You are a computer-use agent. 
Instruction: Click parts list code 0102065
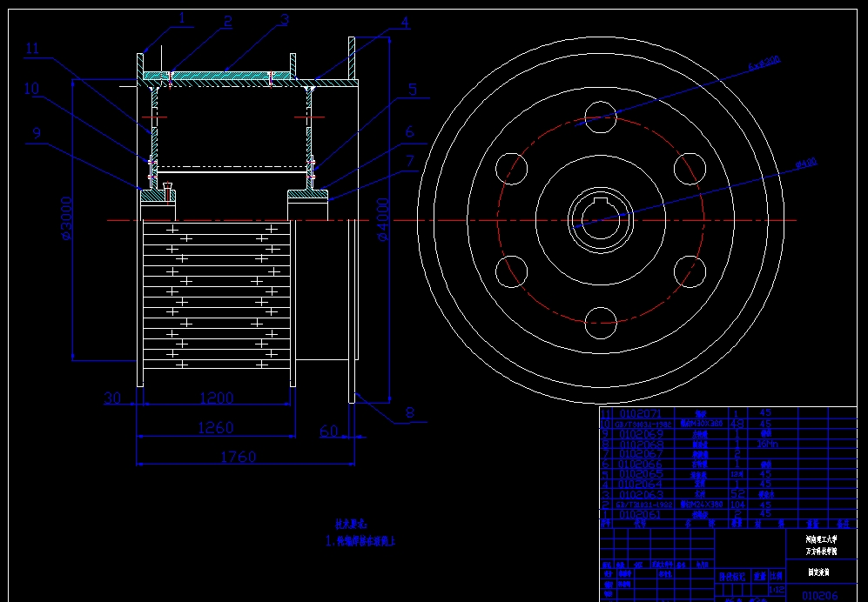[641, 474]
